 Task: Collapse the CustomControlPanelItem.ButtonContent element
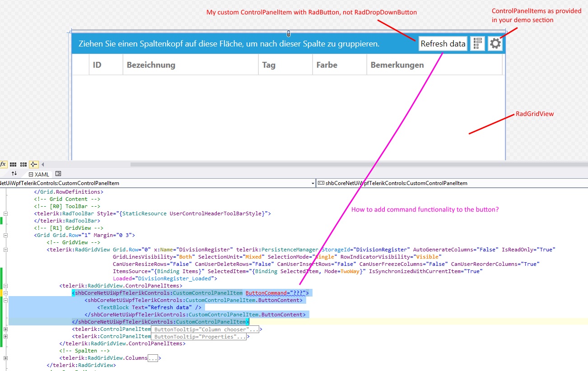click(x=5, y=300)
